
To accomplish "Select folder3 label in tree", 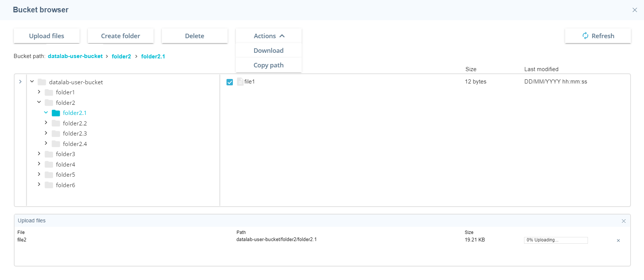I will click(65, 154).
